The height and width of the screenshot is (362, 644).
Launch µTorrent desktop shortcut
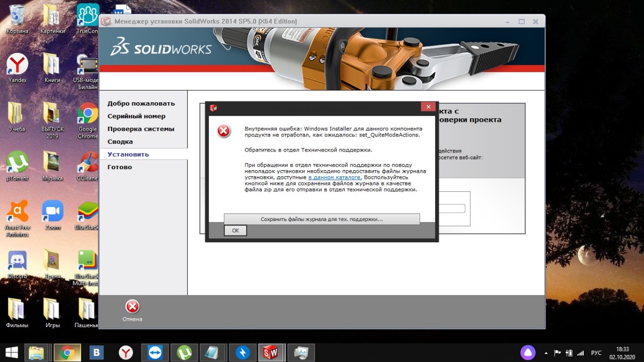(x=17, y=166)
